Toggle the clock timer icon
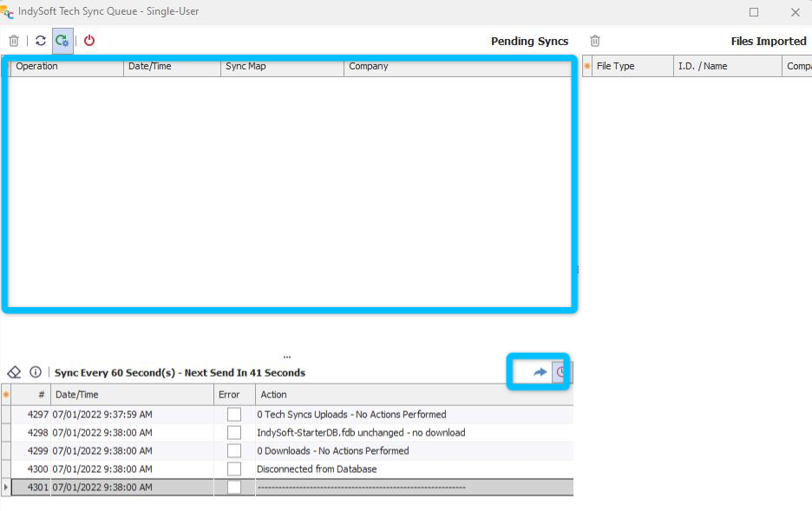The image size is (812, 511). 561,372
